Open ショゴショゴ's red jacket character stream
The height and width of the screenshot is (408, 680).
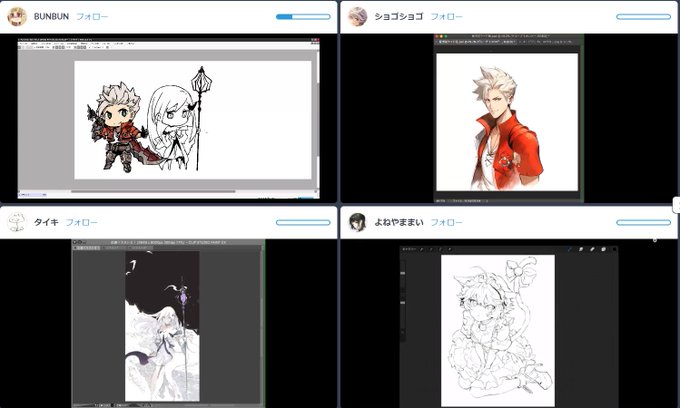pyautogui.click(x=508, y=118)
